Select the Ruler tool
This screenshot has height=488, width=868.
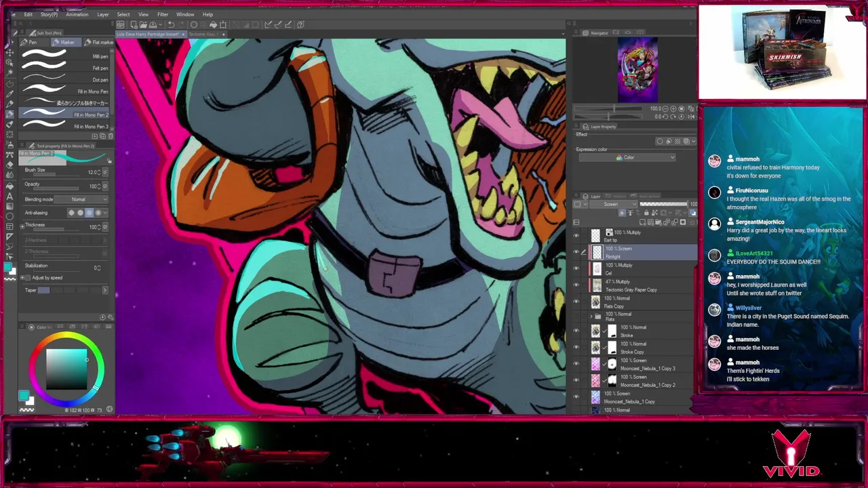[9, 237]
